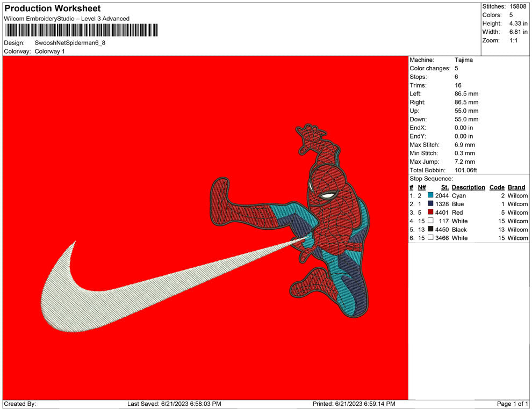Click the 'Code' column header
Viewport: 532px width, 409px height.
(497, 187)
